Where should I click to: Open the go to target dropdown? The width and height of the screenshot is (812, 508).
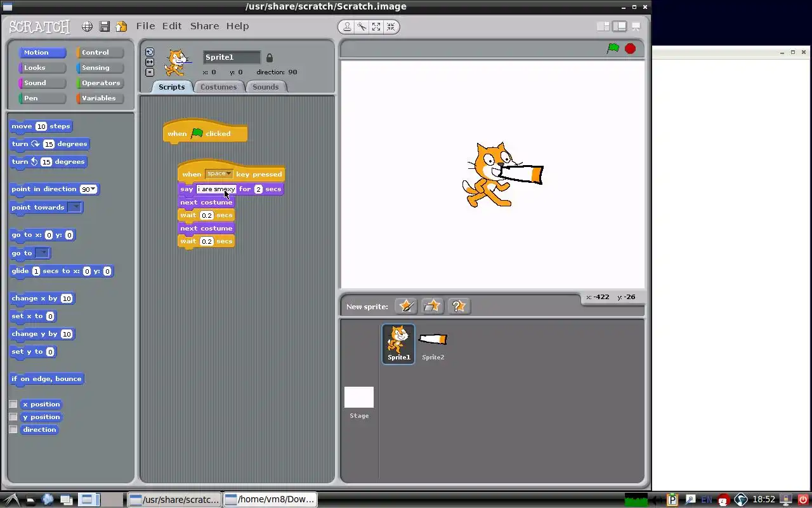click(x=42, y=253)
